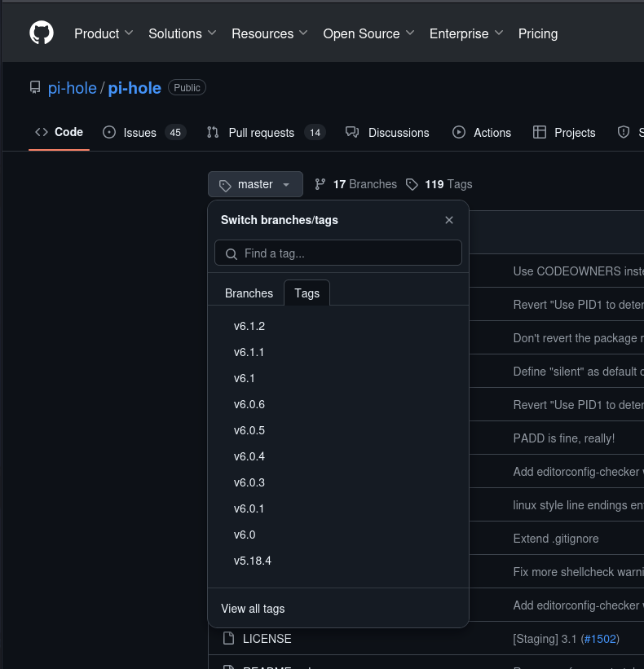The height and width of the screenshot is (669, 644).
Task: Click the Issues circle-dot icon
Action: click(x=109, y=132)
